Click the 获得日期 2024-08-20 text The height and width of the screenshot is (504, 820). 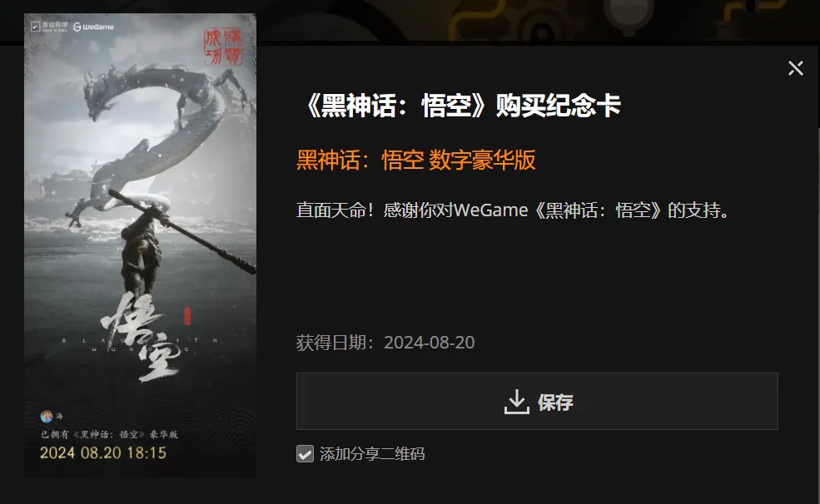pyautogui.click(x=385, y=343)
